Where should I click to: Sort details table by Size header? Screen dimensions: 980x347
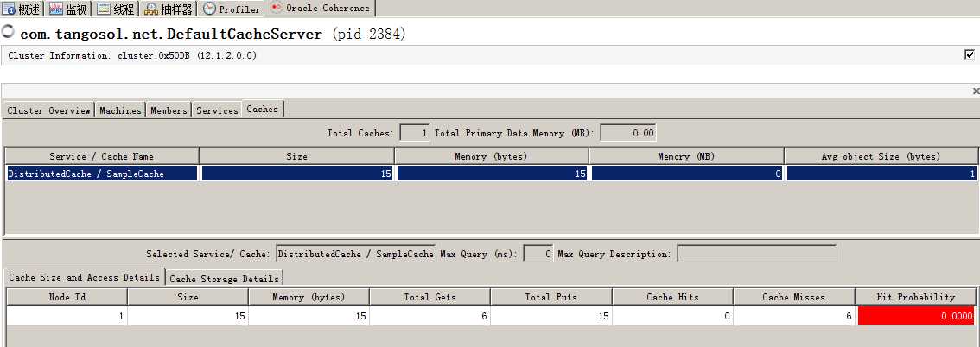click(188, 297)
